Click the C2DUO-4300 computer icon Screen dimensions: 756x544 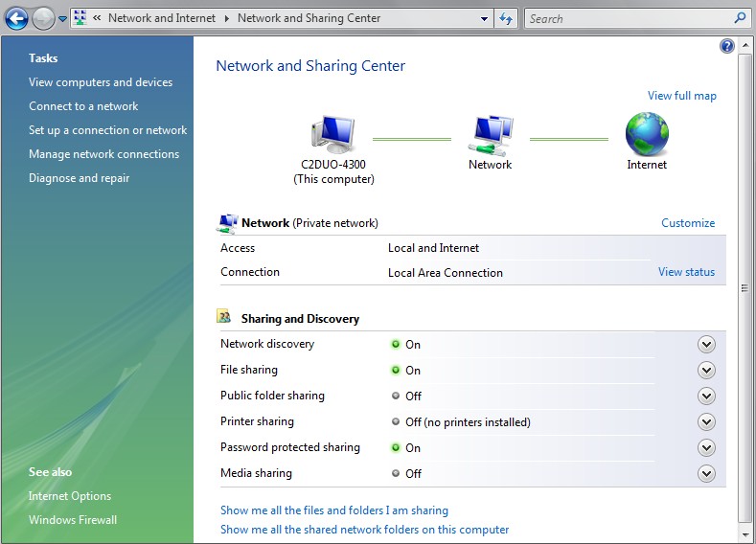tap(333, 134)
